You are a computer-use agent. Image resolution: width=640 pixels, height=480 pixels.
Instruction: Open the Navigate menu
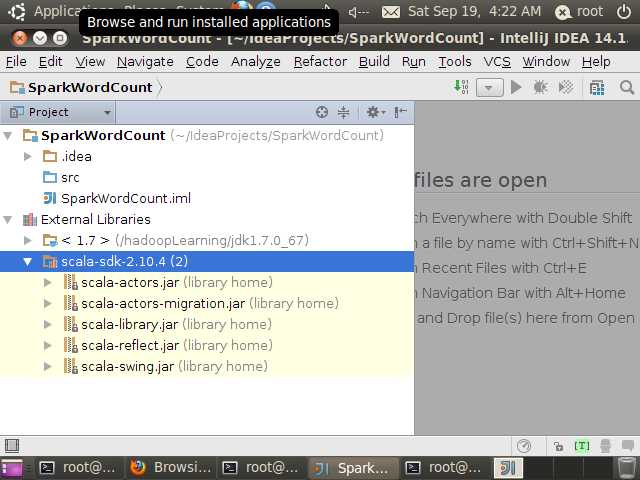pos(145,62)
